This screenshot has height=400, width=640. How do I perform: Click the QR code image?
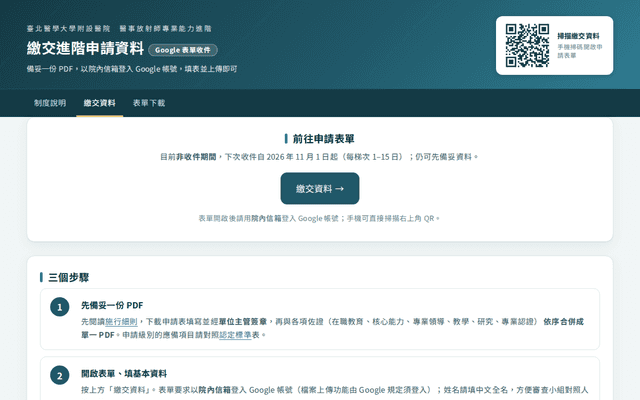(527, 45)
